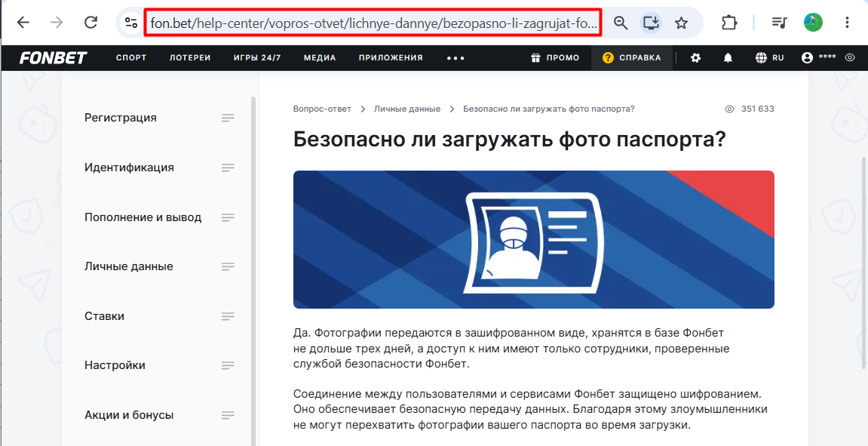
Task: Open the ПРИЛОЖЕНИЯ section
Action: click(x=391, y=57)
